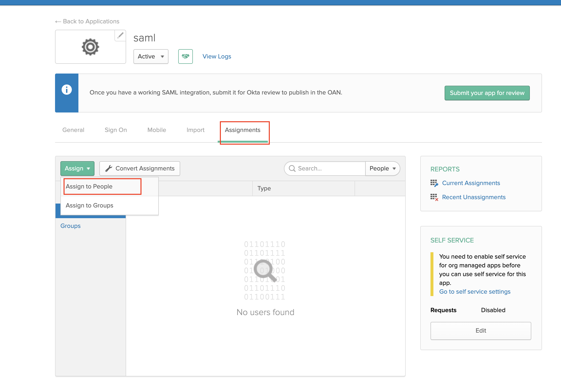Open the Active status dropdown
The image size is (561, 392).
151,56
